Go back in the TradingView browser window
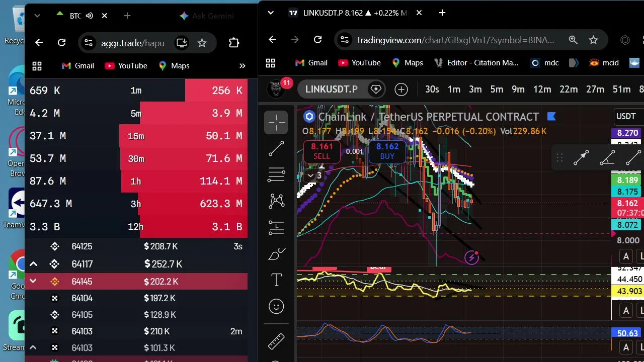644x362 pixels. pyautogui.click(x=272, y=40)
